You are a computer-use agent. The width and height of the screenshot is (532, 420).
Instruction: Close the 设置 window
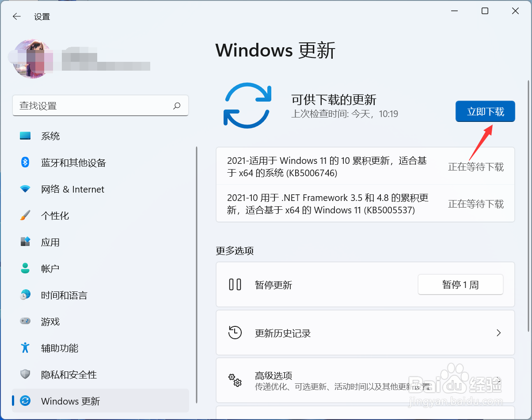click(515, 11)
